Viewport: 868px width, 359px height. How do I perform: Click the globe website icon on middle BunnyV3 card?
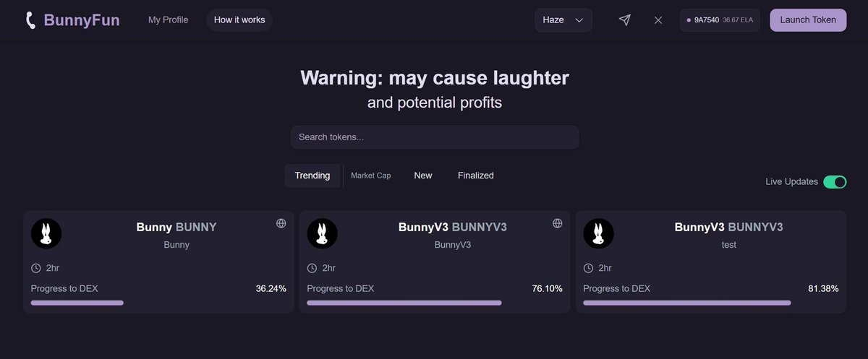tap(558, 223)
